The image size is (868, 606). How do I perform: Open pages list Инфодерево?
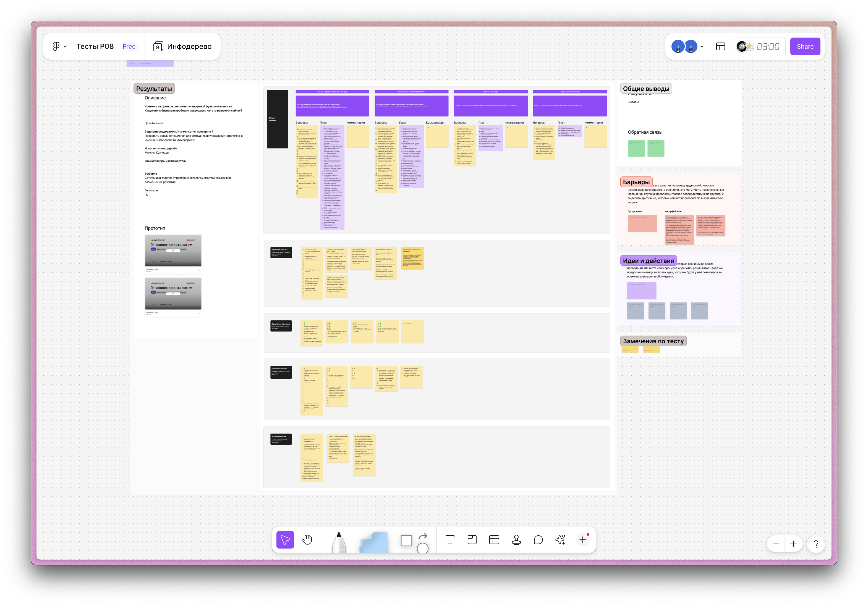coord(183,46)
